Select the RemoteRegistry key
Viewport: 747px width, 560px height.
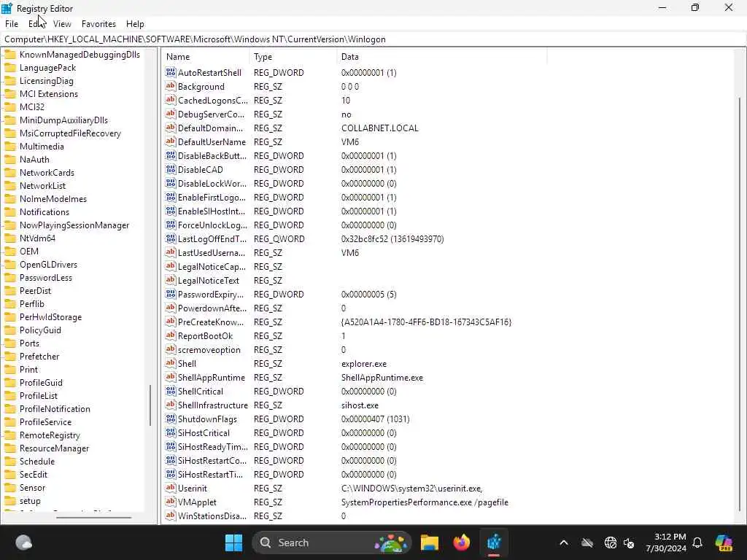click(x=50, y=435)
